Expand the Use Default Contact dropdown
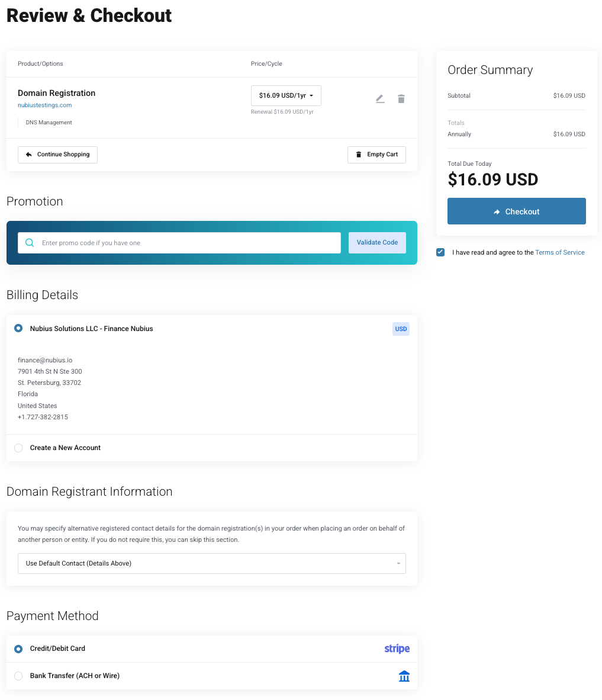This screenshot has width=602, height=700. click(x=211, y=563)
